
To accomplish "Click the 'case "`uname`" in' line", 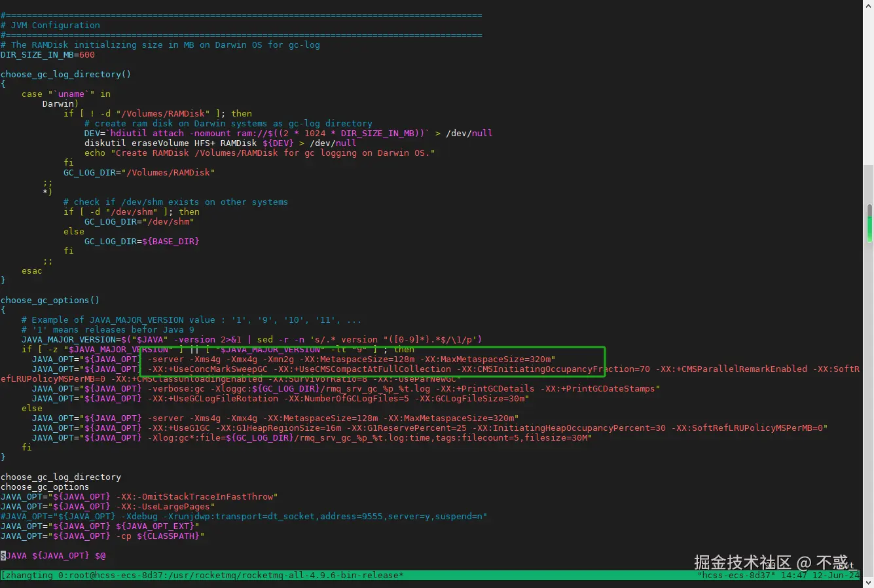I will (66, 94).
